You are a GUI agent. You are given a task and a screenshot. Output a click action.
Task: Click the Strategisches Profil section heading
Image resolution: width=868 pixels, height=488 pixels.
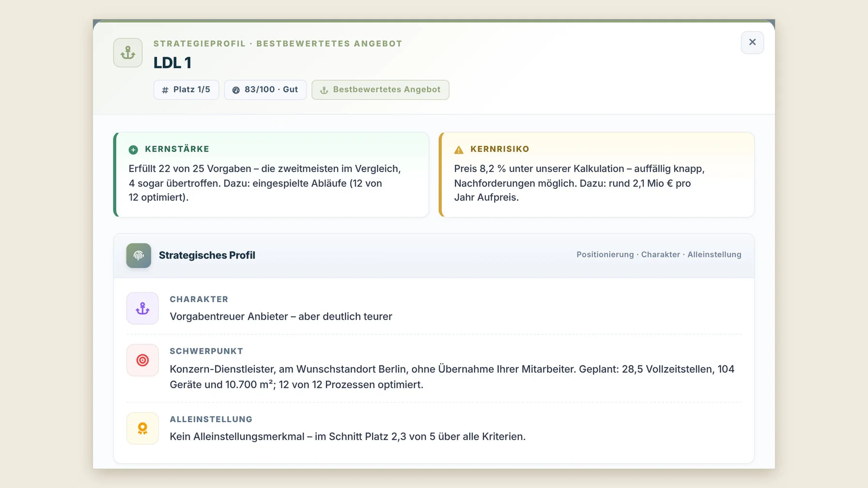(207, 255)
